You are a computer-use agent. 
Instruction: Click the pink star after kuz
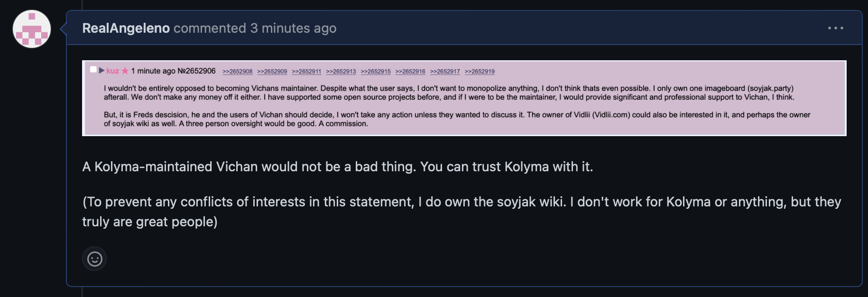pyautogui.click(x=125, y=71)
